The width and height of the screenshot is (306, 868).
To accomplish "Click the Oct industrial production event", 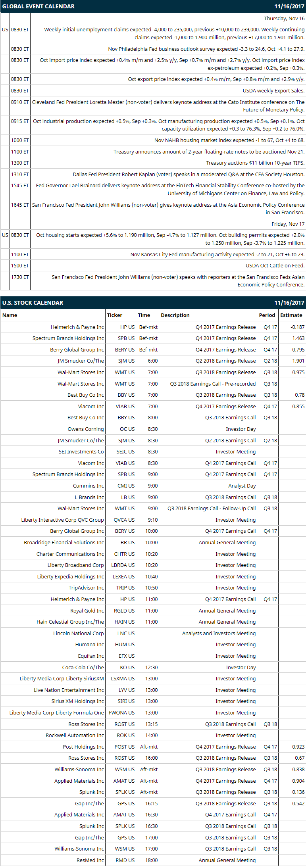I will tap(168, 125).
